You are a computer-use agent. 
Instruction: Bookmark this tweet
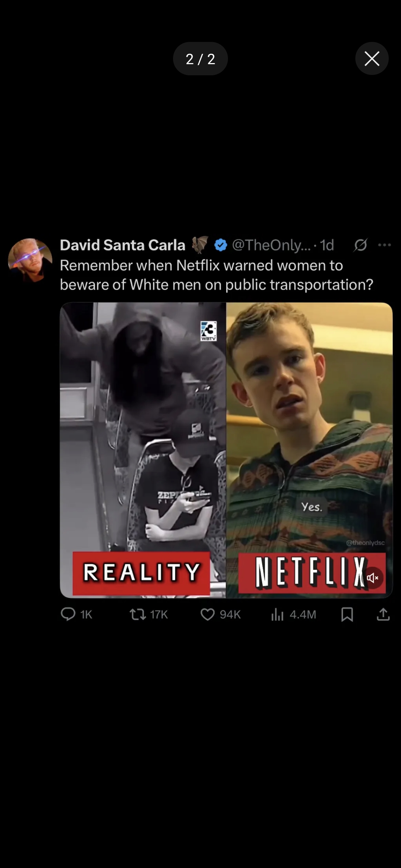347,614
